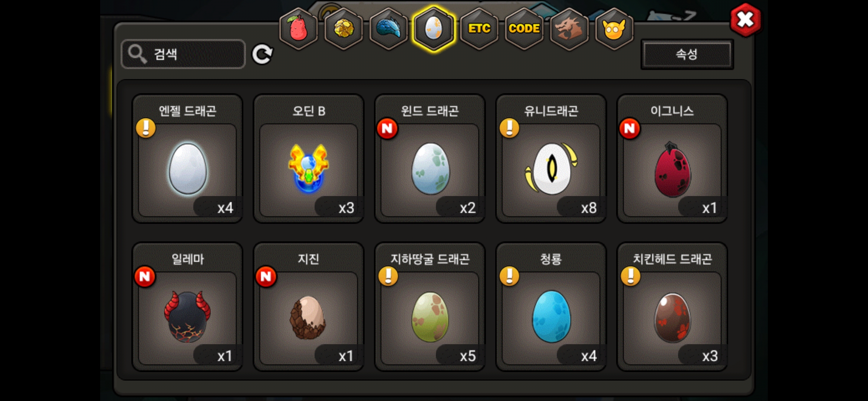
Task: Open the blue dragon scale tab
Action: tap(389, 29)
